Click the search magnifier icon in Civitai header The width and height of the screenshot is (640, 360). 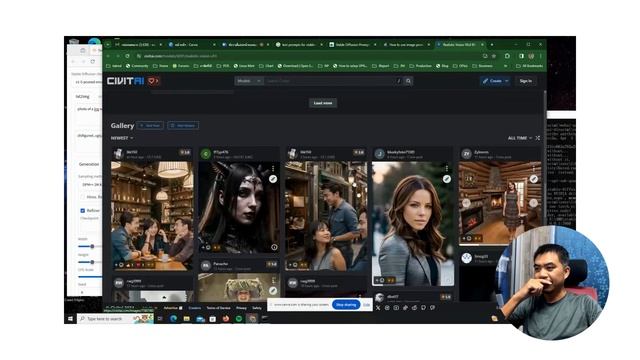[x=408, y=81]
